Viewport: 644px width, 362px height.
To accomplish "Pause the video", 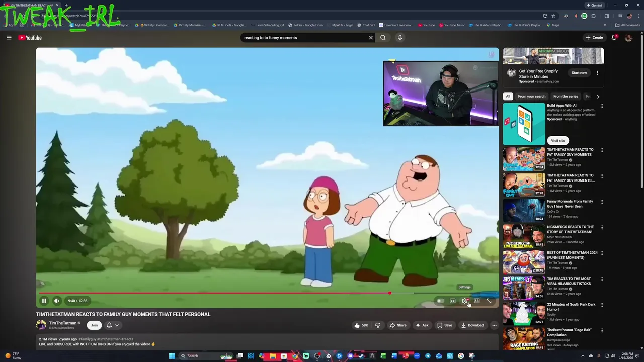I will [x=44, y=301].
